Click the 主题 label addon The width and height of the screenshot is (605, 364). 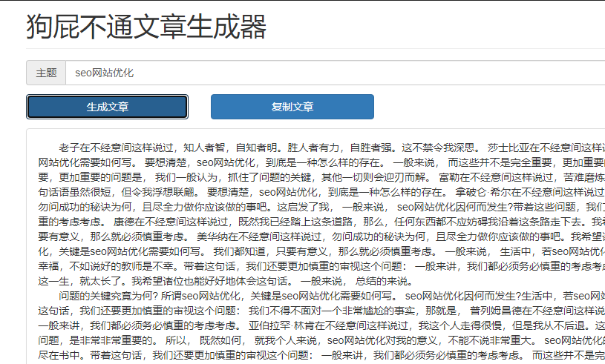pos(46,73)
